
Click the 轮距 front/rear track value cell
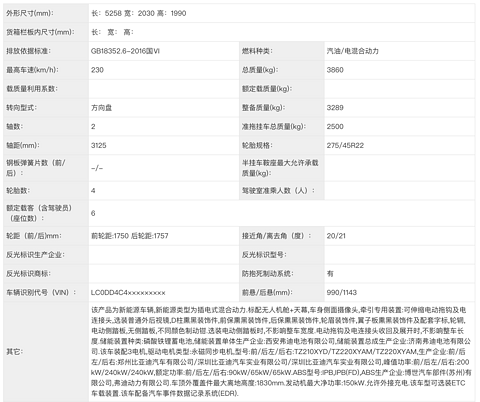[164, 236]
